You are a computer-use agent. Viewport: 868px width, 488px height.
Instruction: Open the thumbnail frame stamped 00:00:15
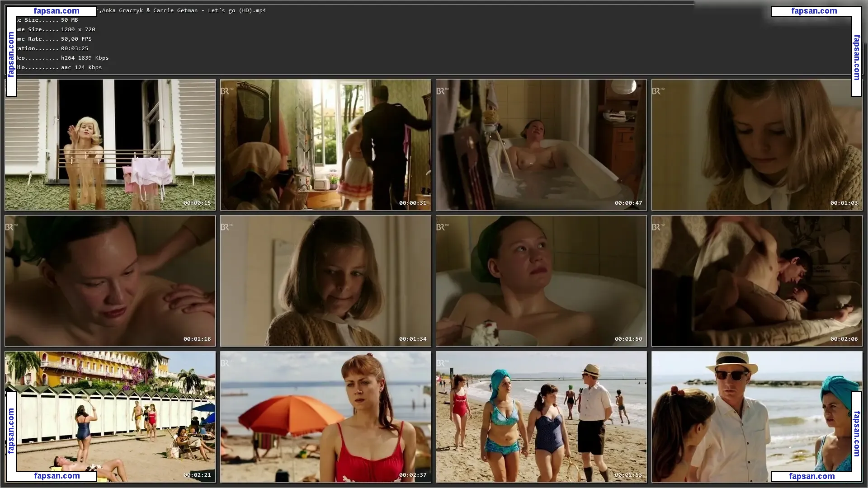110,145
